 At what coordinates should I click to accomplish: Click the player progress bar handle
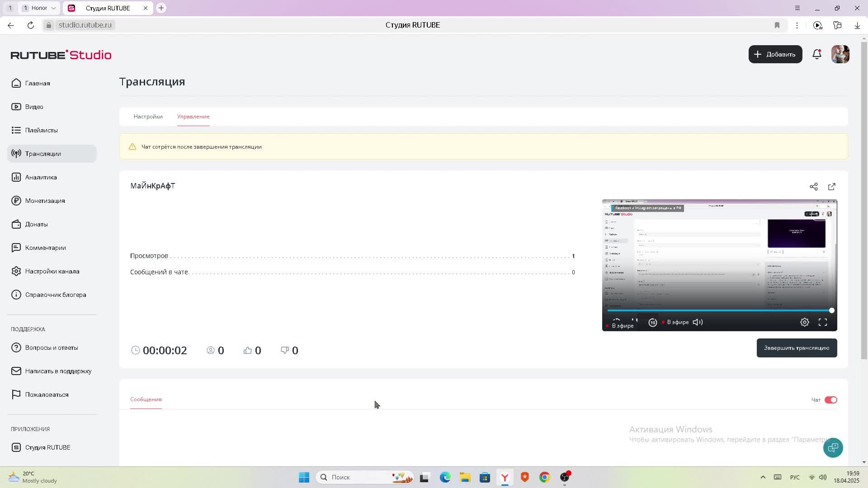[831, 310]
